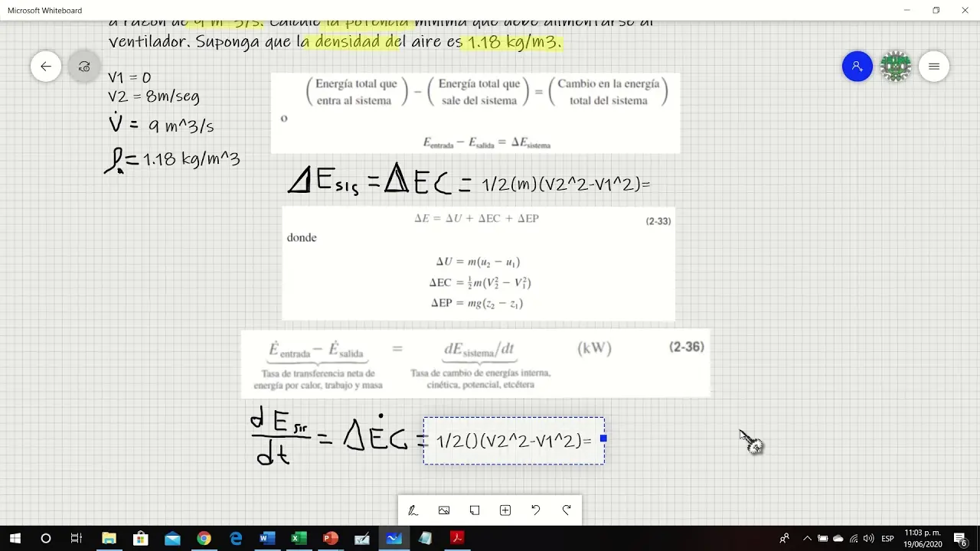Click the equation 2-36 rate image
Image resolution: width=980 pixels, height=551 pixels.
coord(475,364)
